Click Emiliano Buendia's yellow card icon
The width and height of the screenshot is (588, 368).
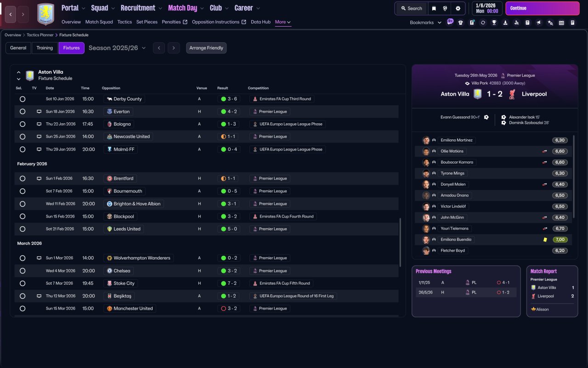[x=545, y=240]
